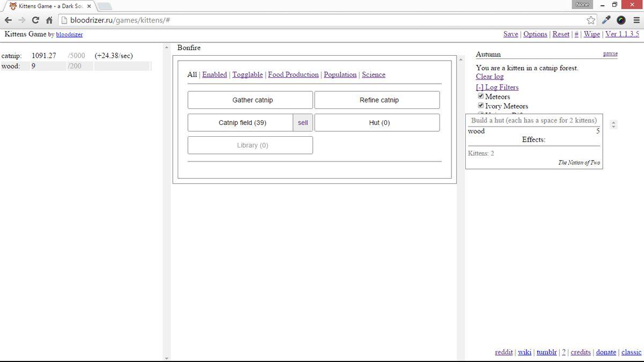The image size is (644, 362).
Task: Filter buildings by Population
Action: (x=340, y=75)
